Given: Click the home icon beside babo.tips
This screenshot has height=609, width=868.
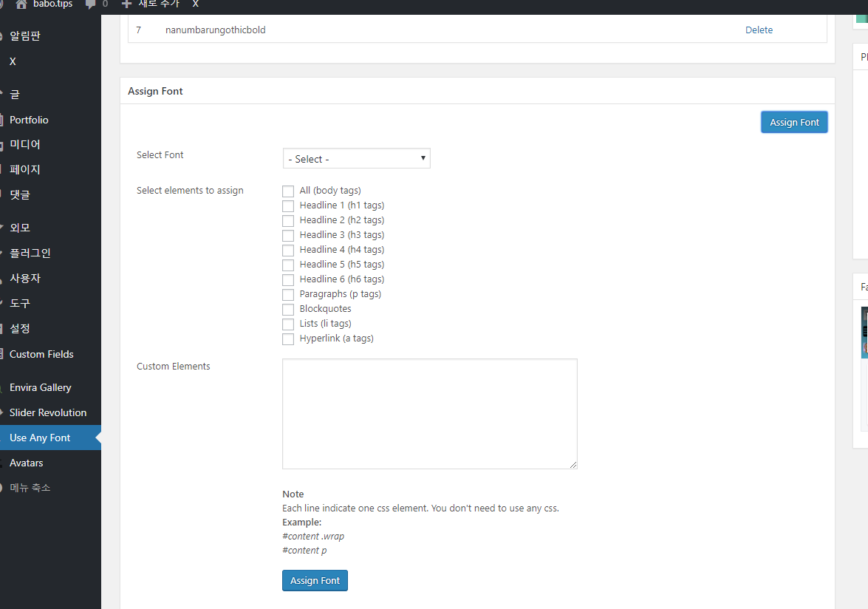Looking at the screenshot, I should coord(21,4).
